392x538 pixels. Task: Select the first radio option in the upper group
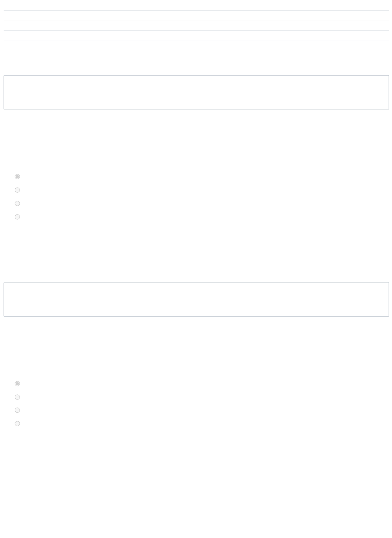[x=17, y=177]
